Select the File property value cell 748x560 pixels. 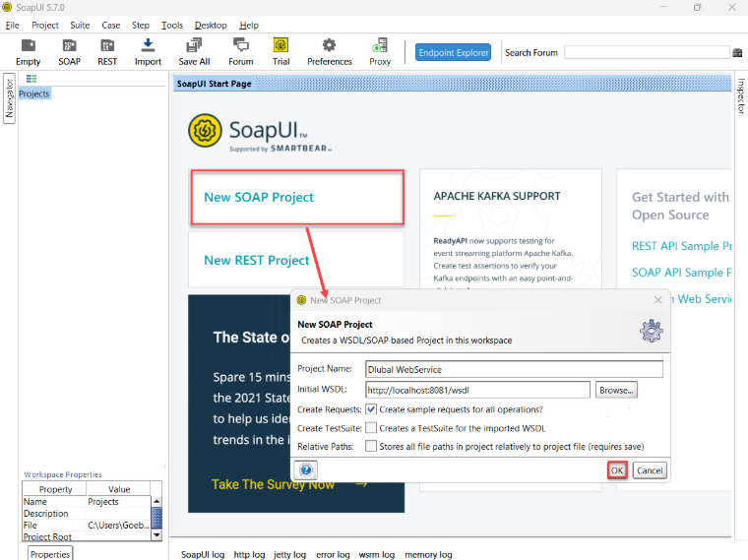[119, 525]
